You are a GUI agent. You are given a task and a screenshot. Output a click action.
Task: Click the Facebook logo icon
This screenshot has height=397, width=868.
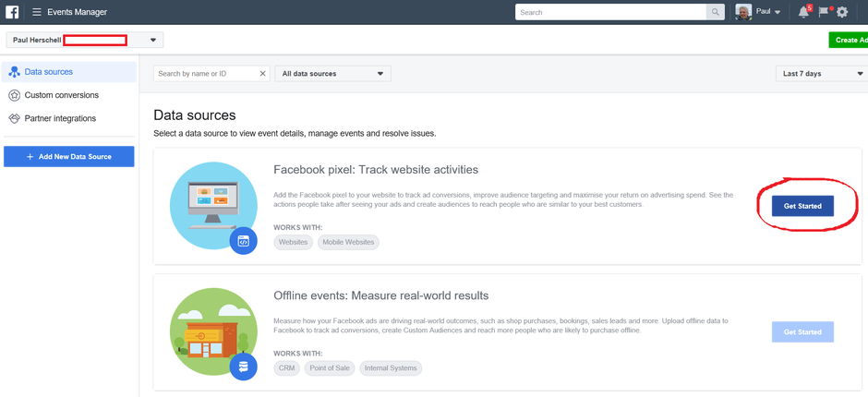[x=12, y=12]
